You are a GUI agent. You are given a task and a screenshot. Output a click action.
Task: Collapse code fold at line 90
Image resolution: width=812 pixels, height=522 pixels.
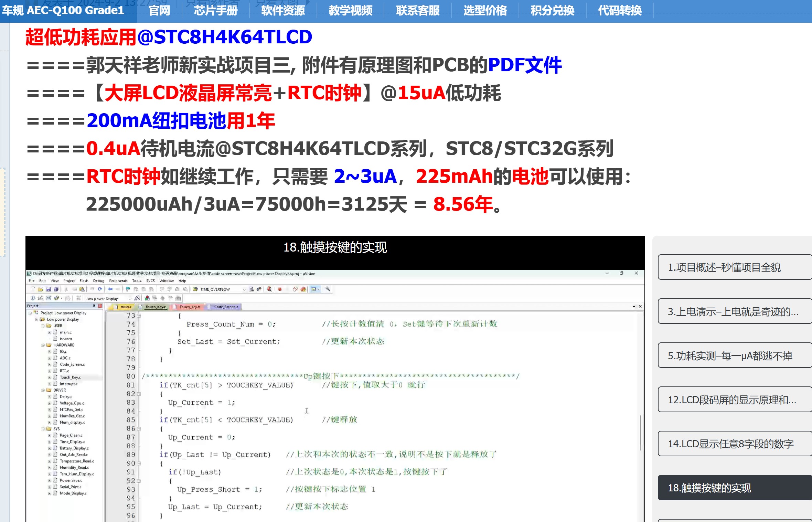point(139,463)
